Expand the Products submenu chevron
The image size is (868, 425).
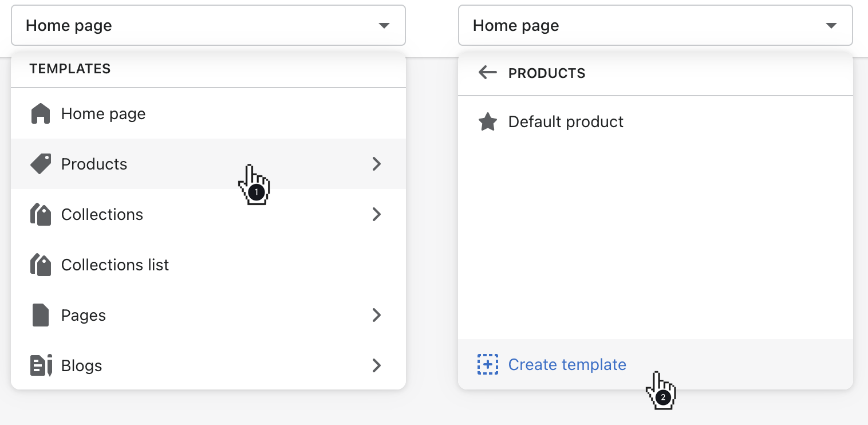376,164
